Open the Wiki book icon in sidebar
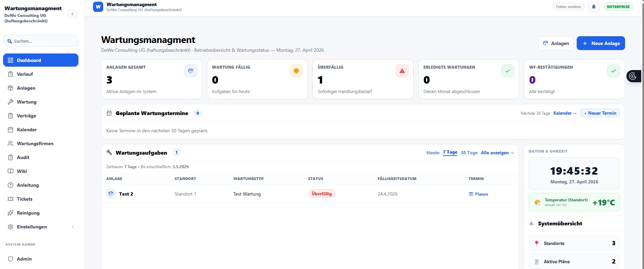The image size is (644, 269). [10, 171]
